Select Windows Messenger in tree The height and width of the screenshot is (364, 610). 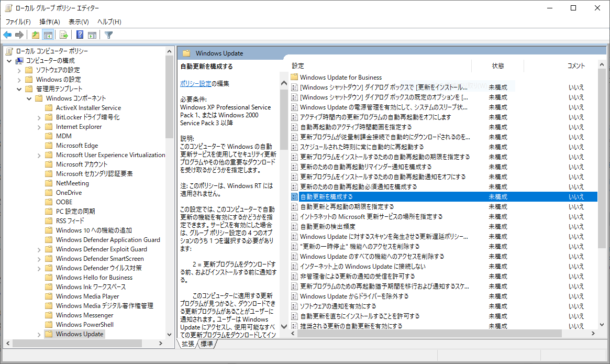(84, 315)
